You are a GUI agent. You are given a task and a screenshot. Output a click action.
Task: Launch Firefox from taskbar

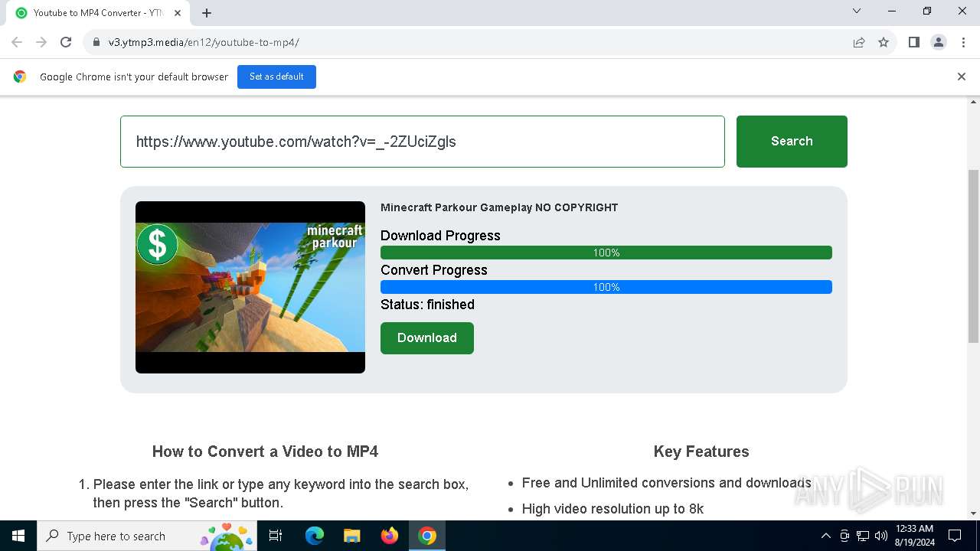tap(390, 536)
